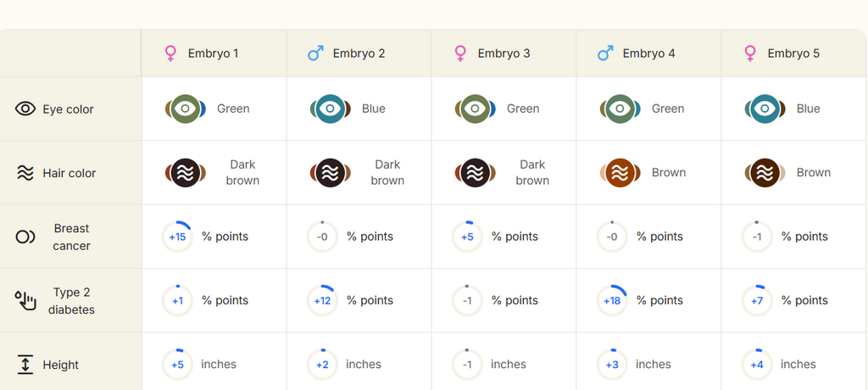Click the male symbol next to Embryo 4
This screenshot has height=390, width=868.
605,53
